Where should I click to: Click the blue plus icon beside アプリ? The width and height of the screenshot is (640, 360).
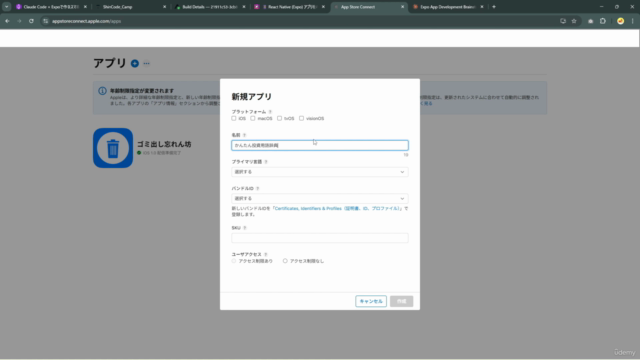[135, 63]
